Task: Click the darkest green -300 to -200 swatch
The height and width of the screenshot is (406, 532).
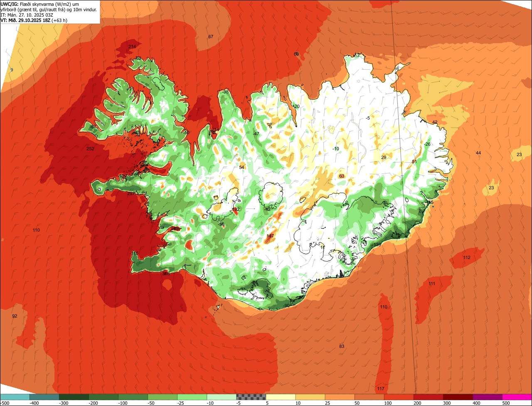Action: click(x=74, y=397)
